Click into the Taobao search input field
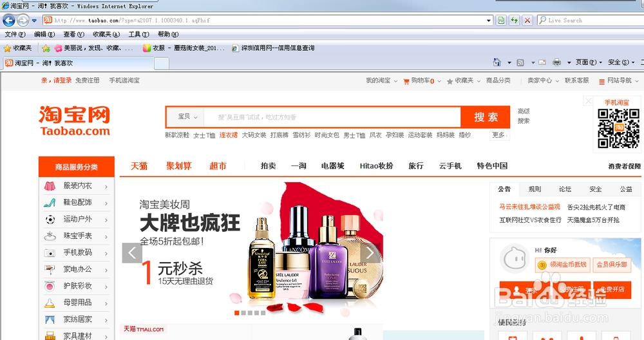Viewport: 644px width, 340px height. click(x=332, y=117)
